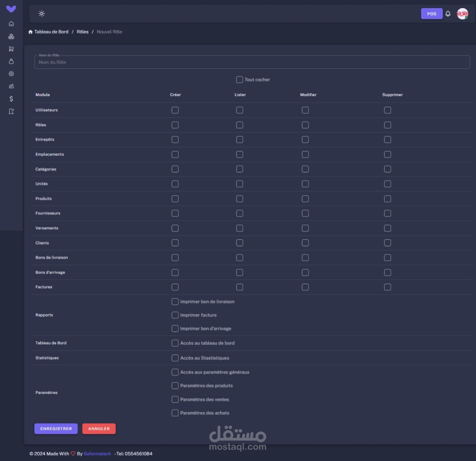
Task: Click the Rôles breadcrumb link
Action: [x=82, y=32]
